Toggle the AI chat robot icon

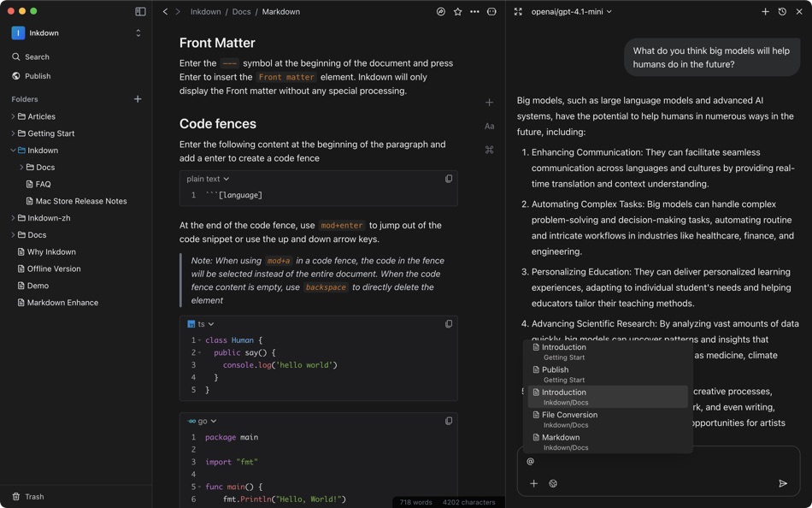click(491, 11)
